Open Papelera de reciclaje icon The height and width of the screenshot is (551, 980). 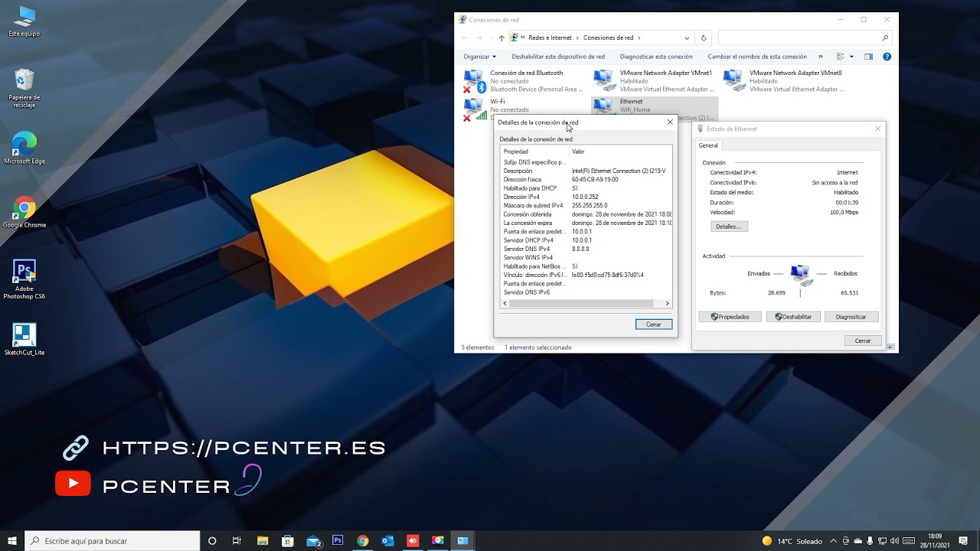[24, 88]
